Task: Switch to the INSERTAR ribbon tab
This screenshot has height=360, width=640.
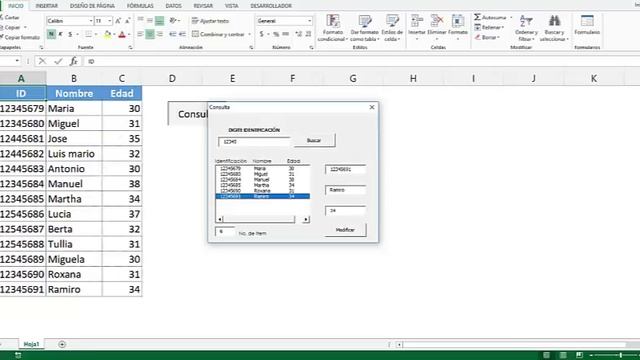Action: [x=47, y=6]
